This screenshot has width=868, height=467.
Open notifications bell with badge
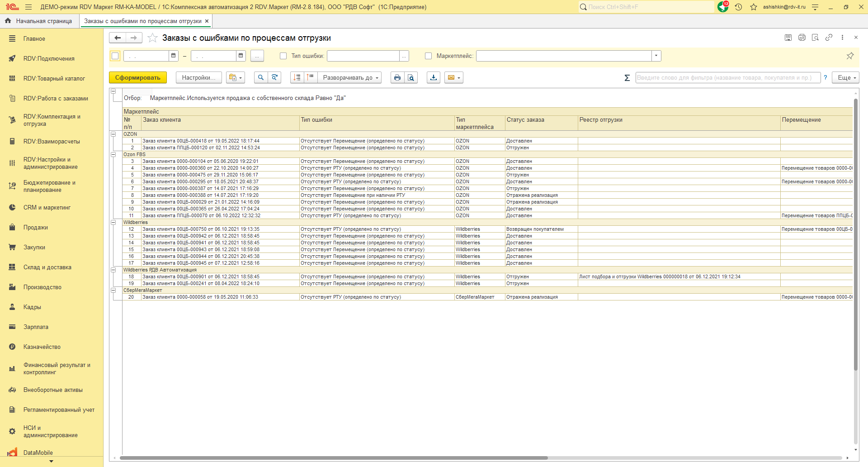(x=722, y=7)
